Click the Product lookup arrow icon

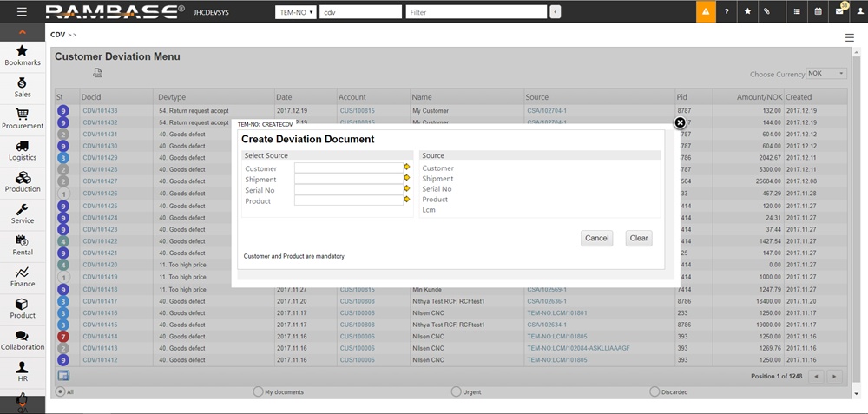tap(406, 200)
